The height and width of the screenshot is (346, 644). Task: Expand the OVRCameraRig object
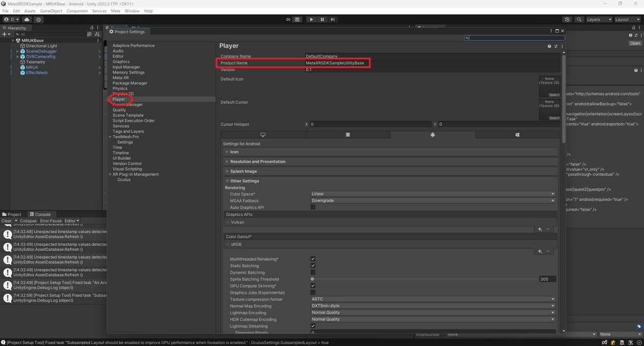[x=18, y=56]
